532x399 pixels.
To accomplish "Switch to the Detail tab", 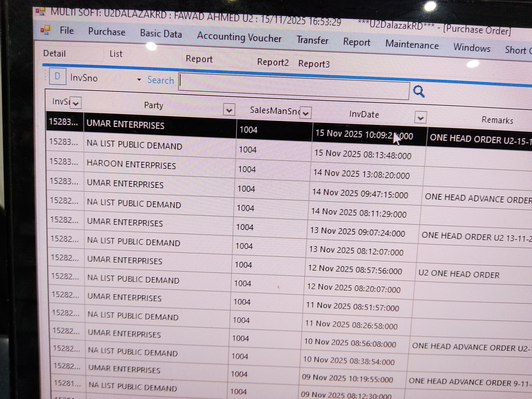I will (54, 53).
